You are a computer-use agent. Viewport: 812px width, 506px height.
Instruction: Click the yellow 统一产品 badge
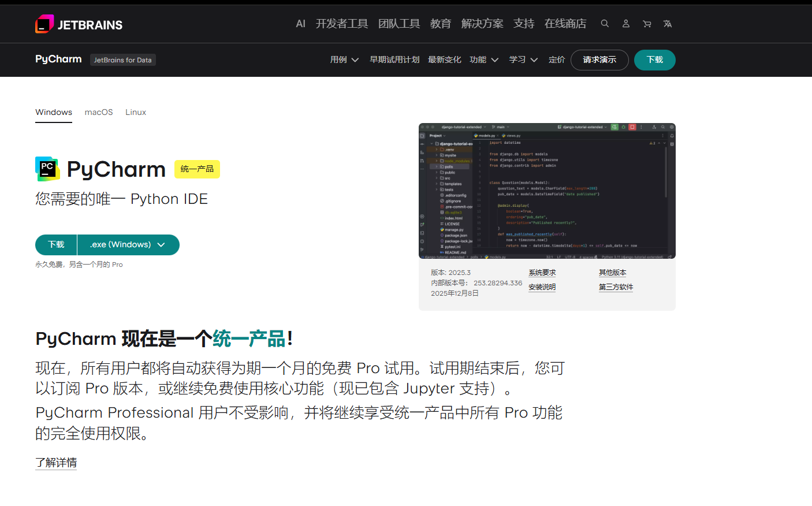(197, 169)
